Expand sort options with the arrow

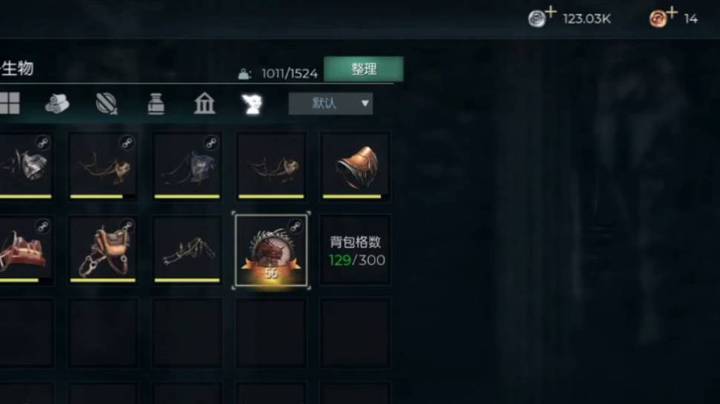(365, 103)
